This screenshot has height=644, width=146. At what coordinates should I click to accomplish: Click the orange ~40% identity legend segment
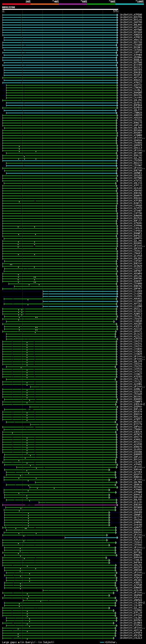tap(45, 4)
